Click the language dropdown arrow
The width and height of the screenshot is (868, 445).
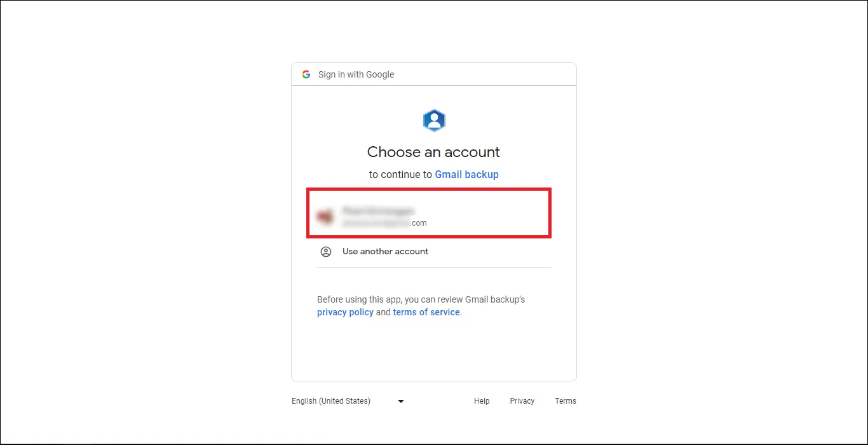pyautogui.click(x=401, y=401)
